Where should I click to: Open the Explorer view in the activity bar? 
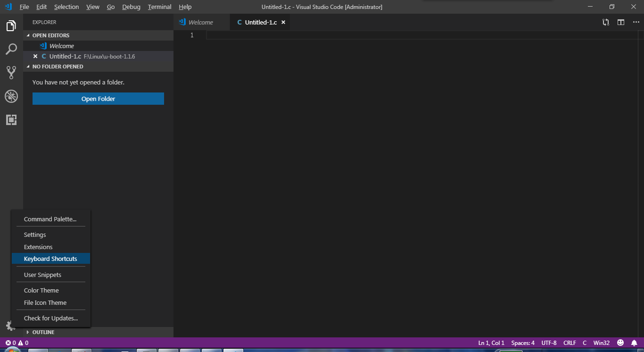click(x=11, y=26)
